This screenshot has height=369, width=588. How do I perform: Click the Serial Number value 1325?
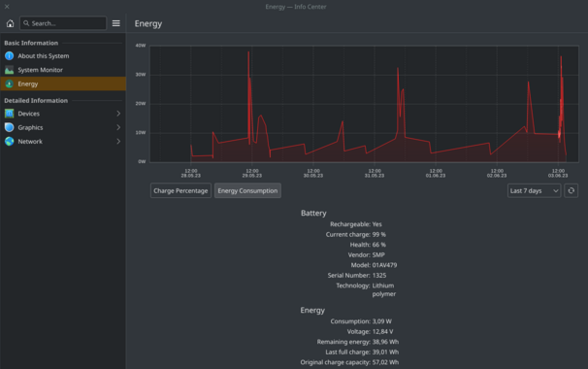379,275
